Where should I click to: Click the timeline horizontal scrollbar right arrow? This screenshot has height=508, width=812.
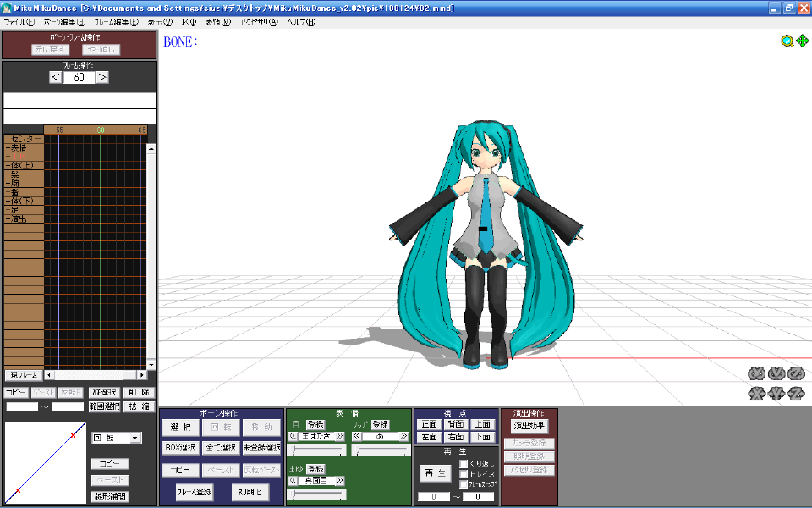(x=142, y=375)
